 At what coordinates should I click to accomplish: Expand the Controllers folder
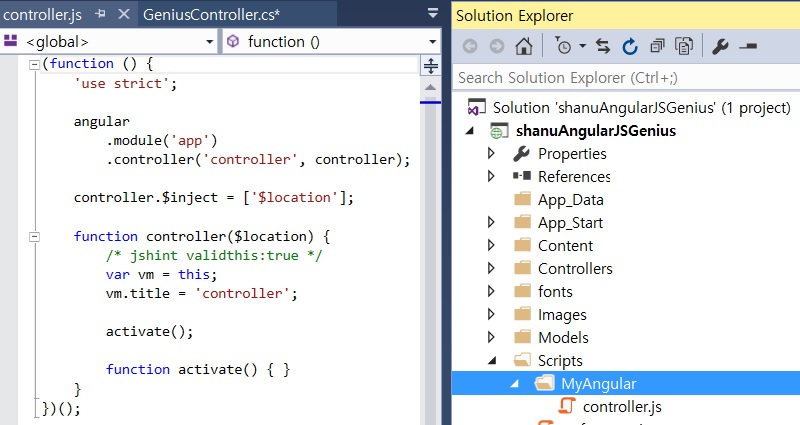pos(491,269)
